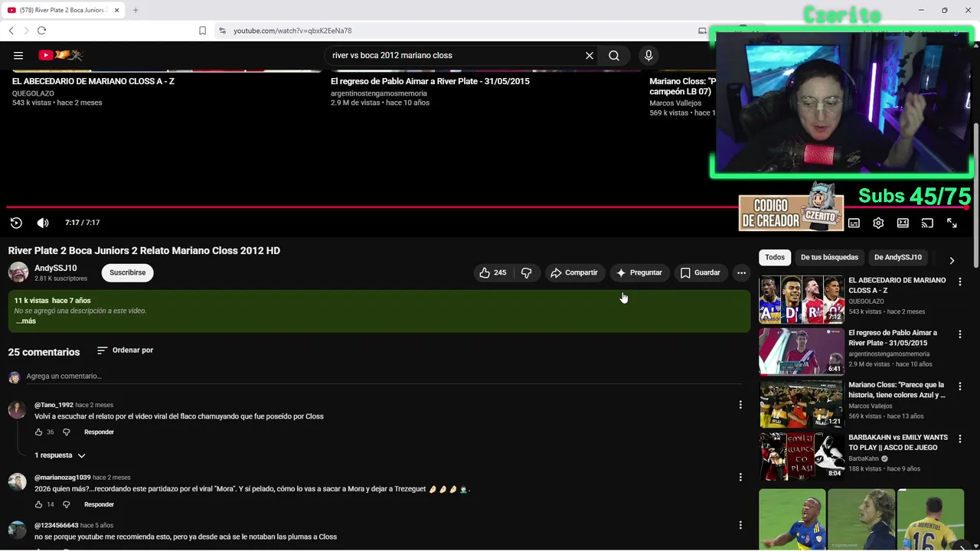Image resolution: width=980 pixels, height=551 pixels.
Task: Reply to @marianozag1039 comment
Action: [x=99, y=505]
